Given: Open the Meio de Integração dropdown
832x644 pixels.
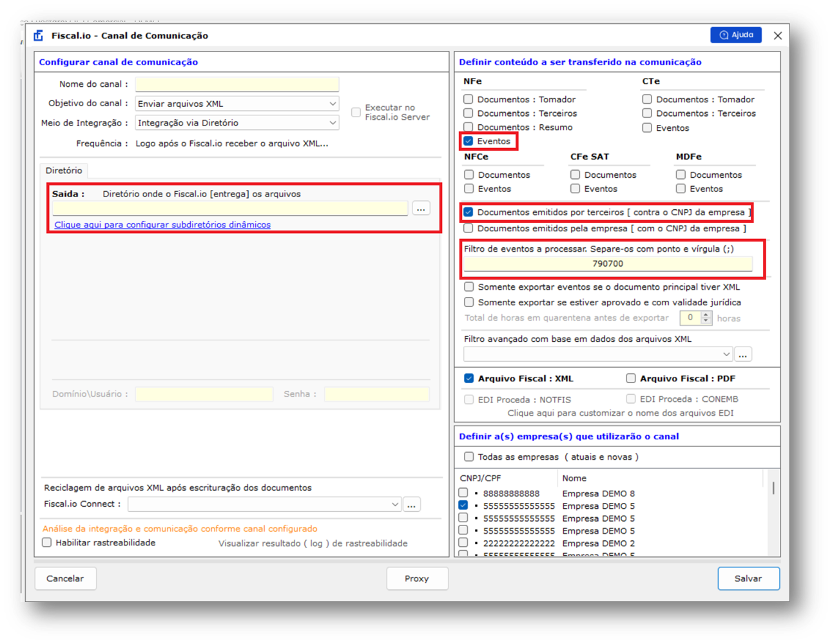Looking at the screenshot, I should 237,123.
